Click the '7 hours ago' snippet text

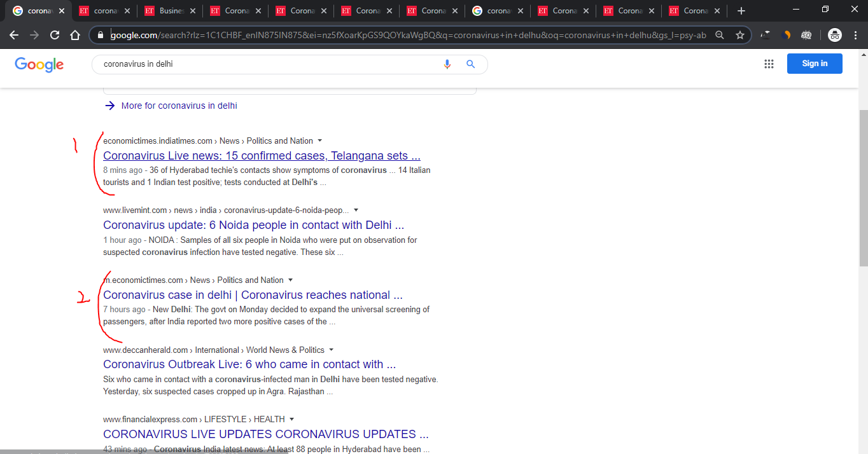(124, 310)
